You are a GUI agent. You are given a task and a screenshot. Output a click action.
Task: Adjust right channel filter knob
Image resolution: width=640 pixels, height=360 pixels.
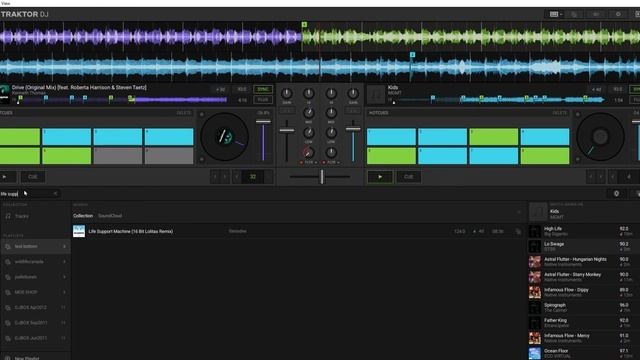point(331,153)
